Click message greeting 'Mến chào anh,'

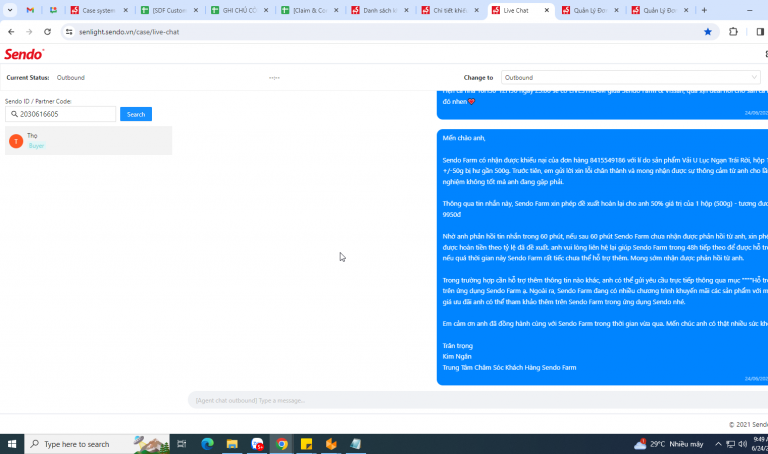[x=464, y=138]
